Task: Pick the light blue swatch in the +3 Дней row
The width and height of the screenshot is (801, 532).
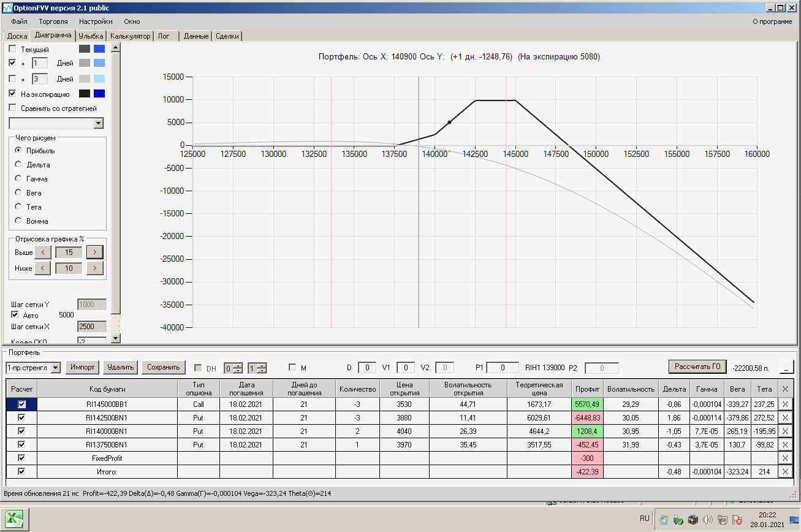Action: [x=99, y=79]
